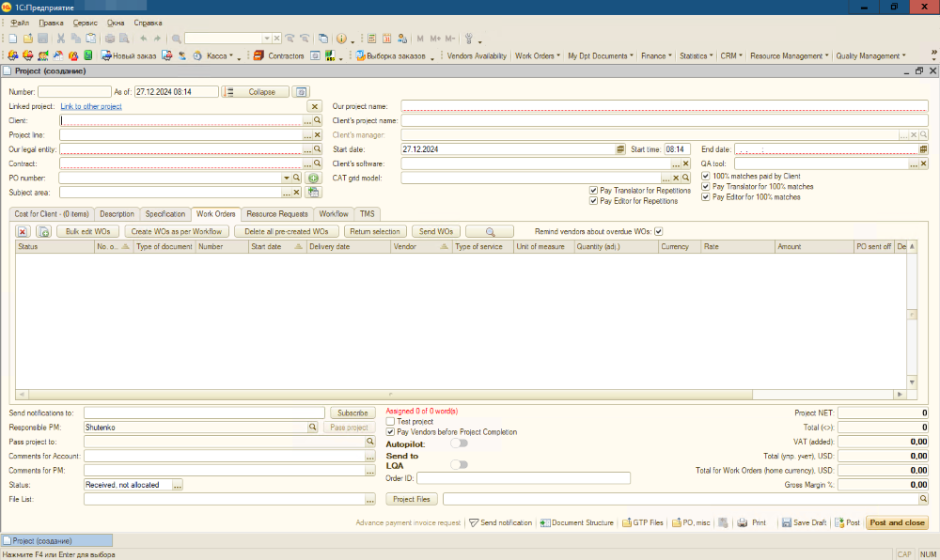Image resolution: width=940 pixels, height=560 pixels.
Task: Open the Finance dropdown menu
Action: (656, 56)
